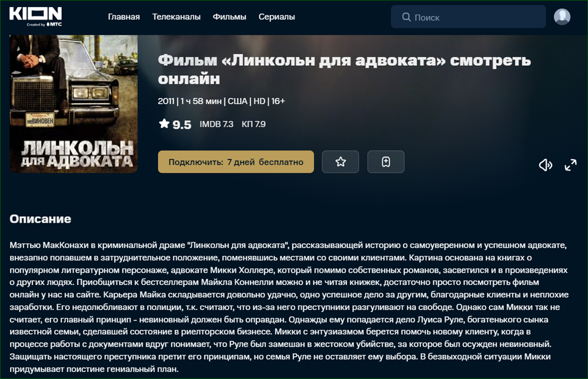This screenshot has height=379, width=588.
Task: Click the Описание section heading
Action: 40,219
